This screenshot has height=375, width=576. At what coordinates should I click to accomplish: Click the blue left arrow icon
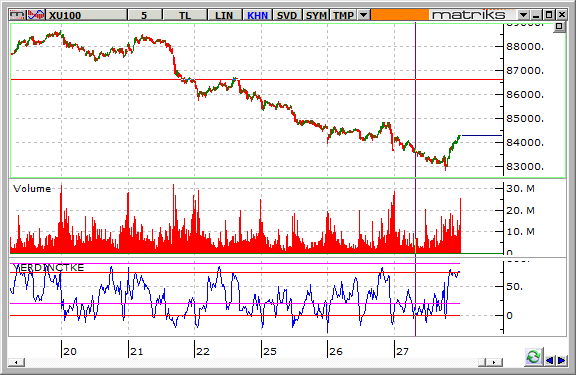click(x=550, y=361)
